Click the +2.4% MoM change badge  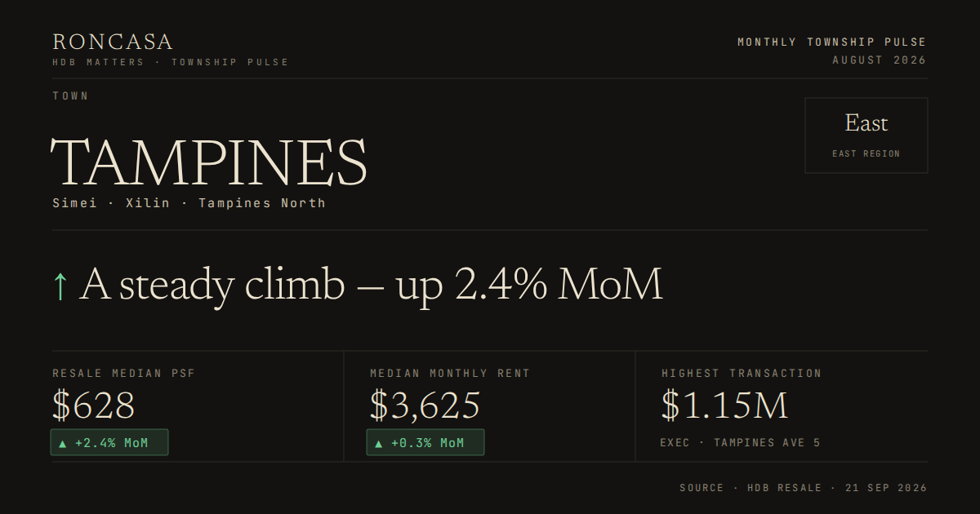pos(109,442)
